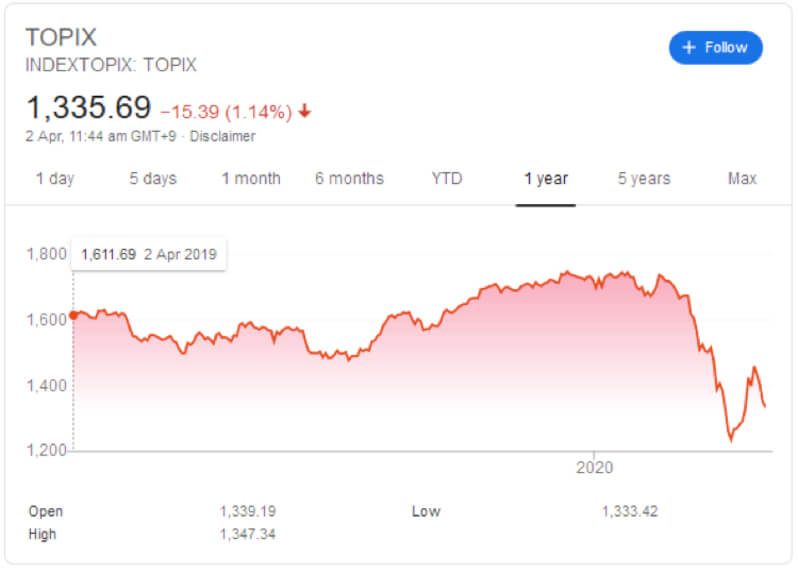Click the Low value 1,333.42
The height and width of the screenshot is (572, 798).
pyautogui.click(x=630, y=511)
